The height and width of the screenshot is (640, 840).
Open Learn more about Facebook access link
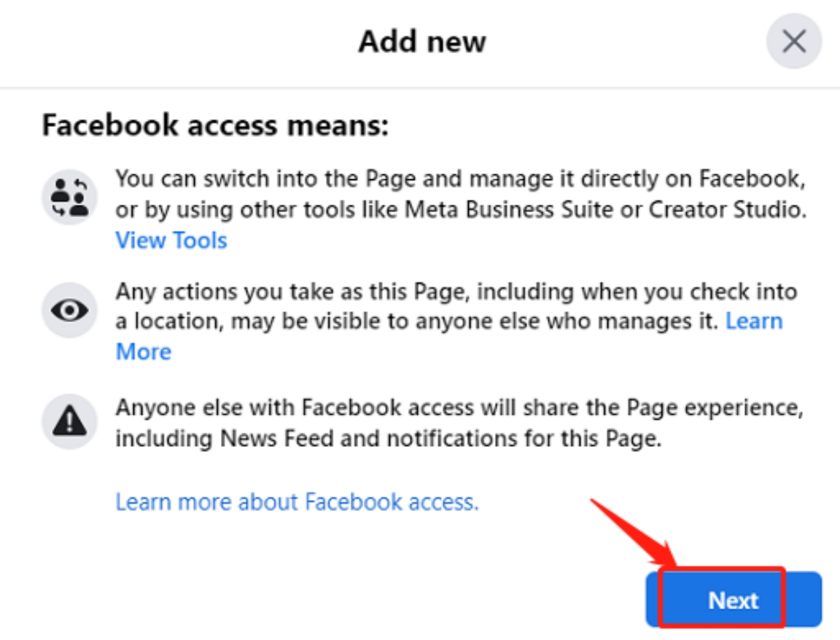point(297,502)
